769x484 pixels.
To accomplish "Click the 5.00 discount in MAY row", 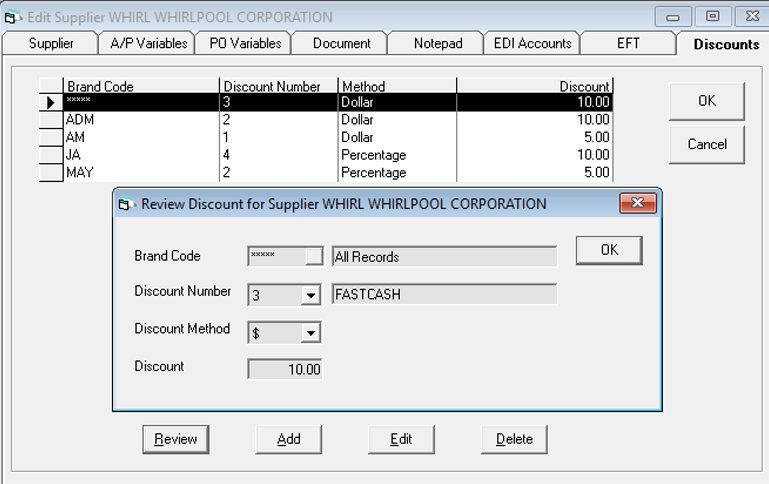I will [535, 173].
